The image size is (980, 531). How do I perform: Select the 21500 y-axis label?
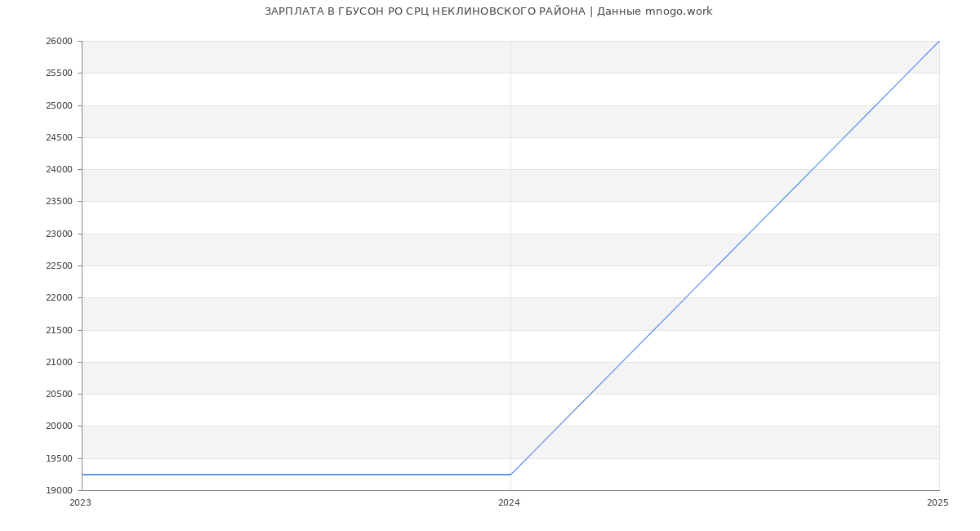[59, 331]
